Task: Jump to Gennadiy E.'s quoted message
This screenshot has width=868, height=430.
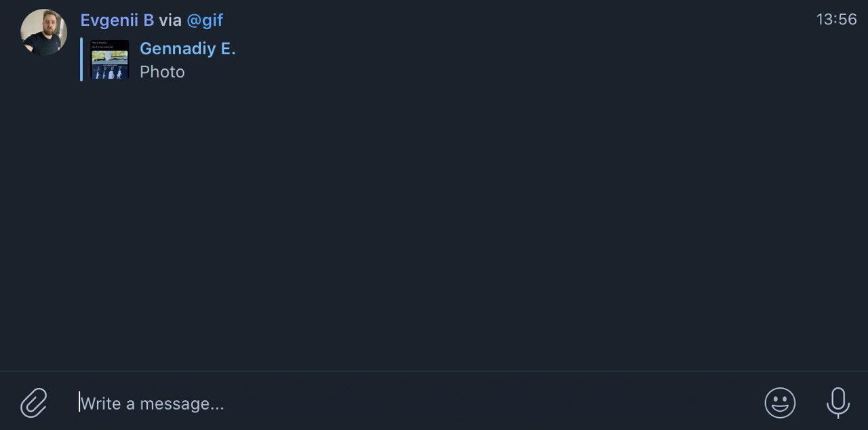Action: (x=188, y=49)
